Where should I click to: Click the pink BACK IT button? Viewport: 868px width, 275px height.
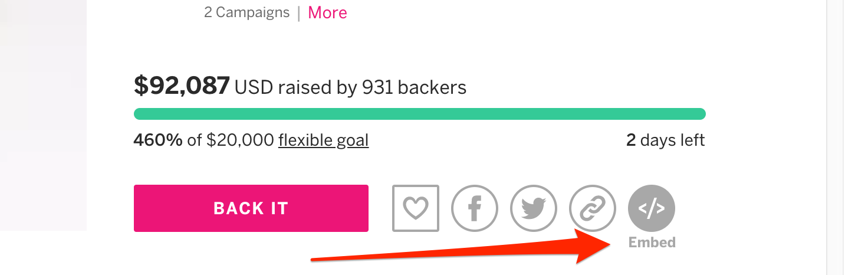coord(251,208)
